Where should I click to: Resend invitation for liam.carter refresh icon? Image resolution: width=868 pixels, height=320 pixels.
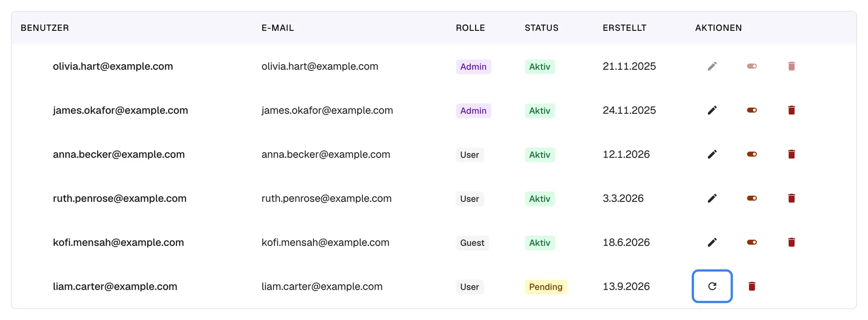click(712, 286)
